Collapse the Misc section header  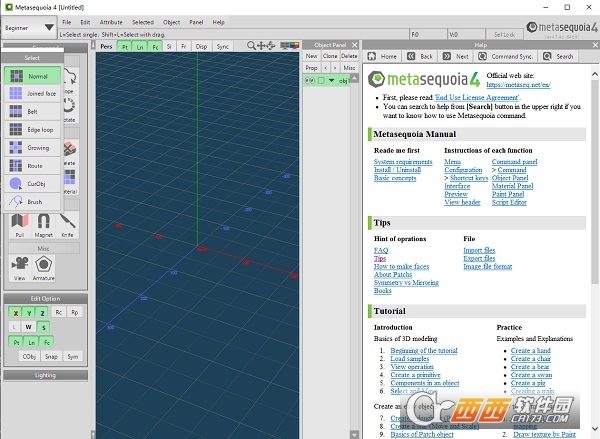(44, 248)
